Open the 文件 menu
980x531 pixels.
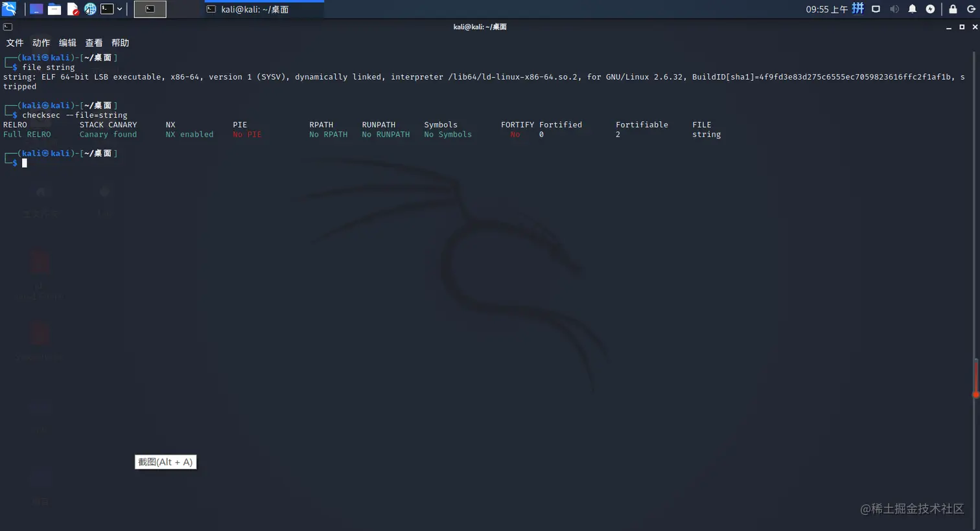coord(14,43)
